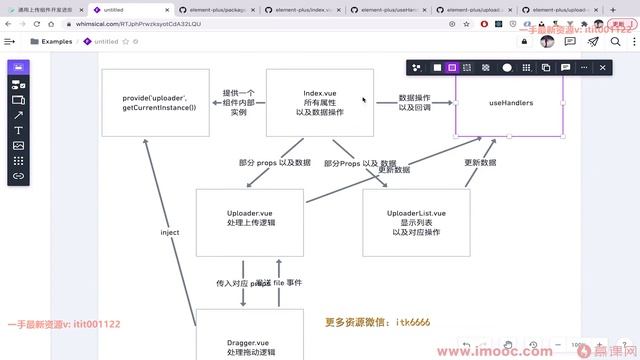
Task: Open the grid icon picker dropdown
Action: click(x=527, y=68)
